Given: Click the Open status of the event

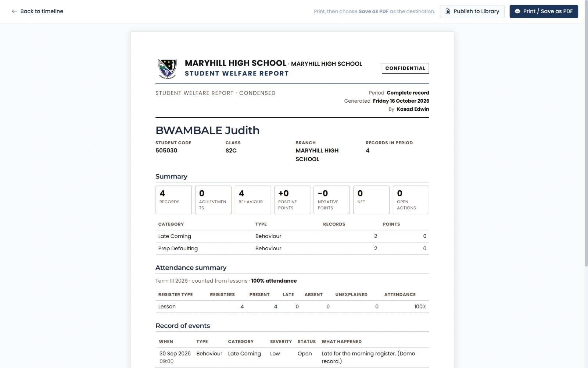Looking at the screenshot, I should pyautogui.click(x=305, y=354).
